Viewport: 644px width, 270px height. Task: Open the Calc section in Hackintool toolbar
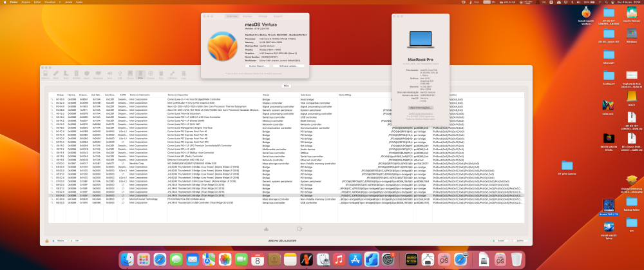point(161,74)
